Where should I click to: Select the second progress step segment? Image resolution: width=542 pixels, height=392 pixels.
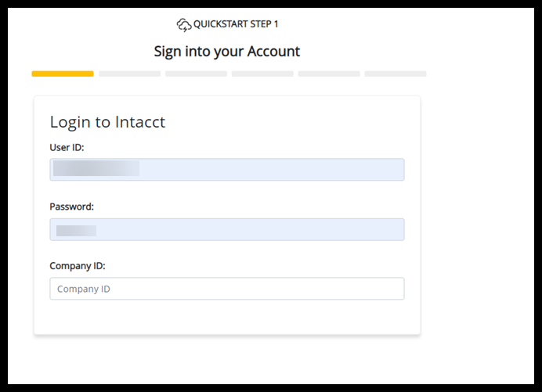click(x=129, y=74)
